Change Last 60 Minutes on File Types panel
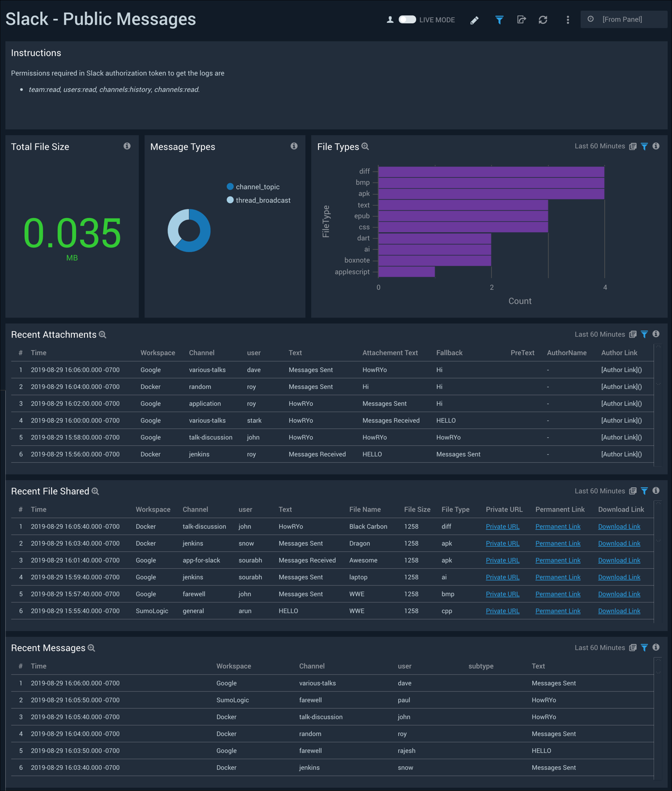 tap(600, 146)
